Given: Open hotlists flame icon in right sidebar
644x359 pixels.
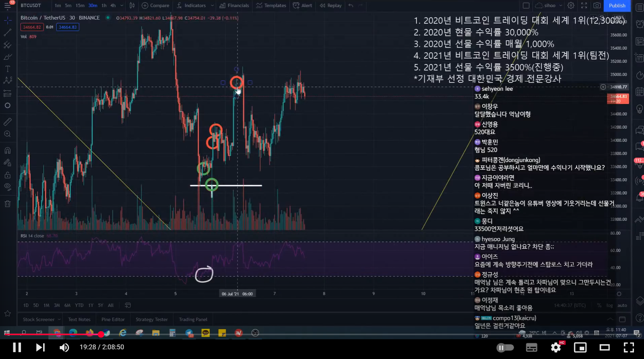Looking at the screenshot, I should [640, 75].
